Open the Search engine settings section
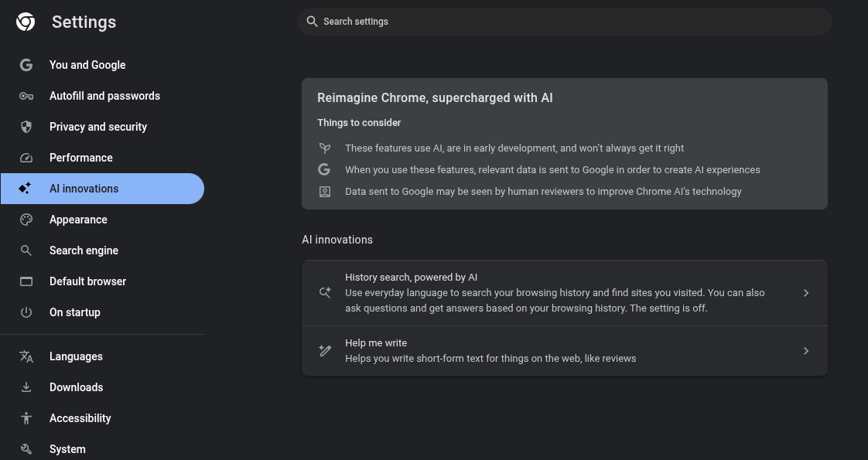The width and height of the screenshot is (868, 460). (x=84, y=250)
